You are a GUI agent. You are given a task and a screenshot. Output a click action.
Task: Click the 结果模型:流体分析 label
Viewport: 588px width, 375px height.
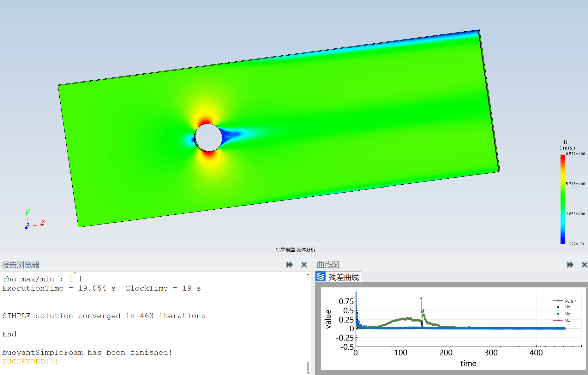tap(296, 249)
